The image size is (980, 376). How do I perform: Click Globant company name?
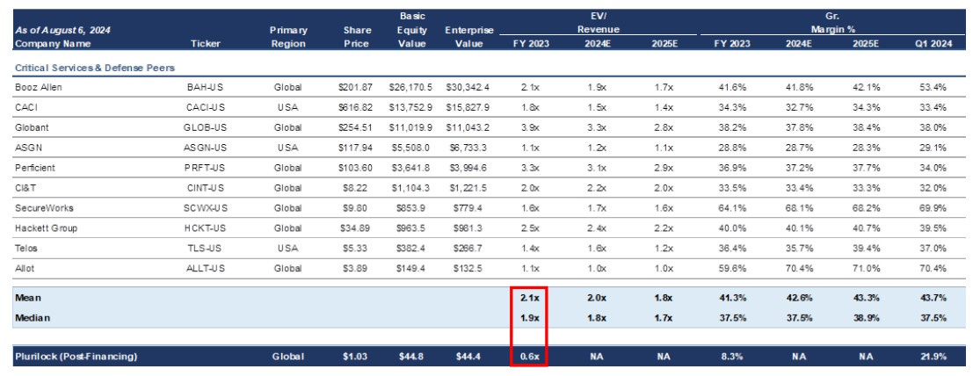pyautogui.click(x=32, y=127)
